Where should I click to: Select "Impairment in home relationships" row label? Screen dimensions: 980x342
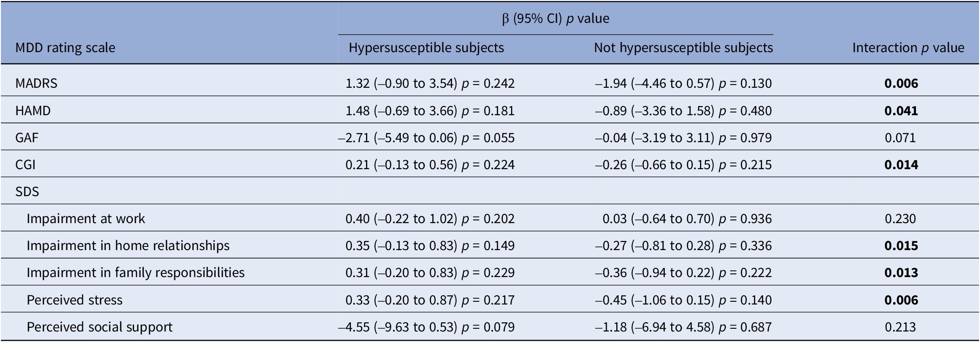pyautogui.click(x=128, y=246)
